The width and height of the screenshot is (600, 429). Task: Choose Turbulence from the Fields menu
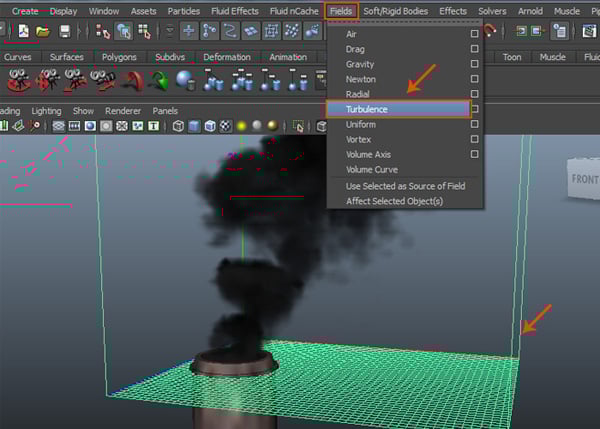click(x=398, y=109)
